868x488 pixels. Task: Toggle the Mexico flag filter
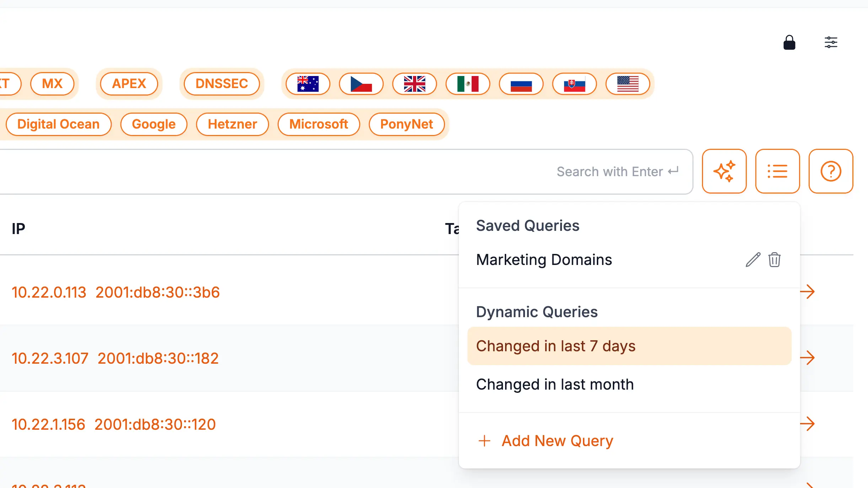click(468, 84)
